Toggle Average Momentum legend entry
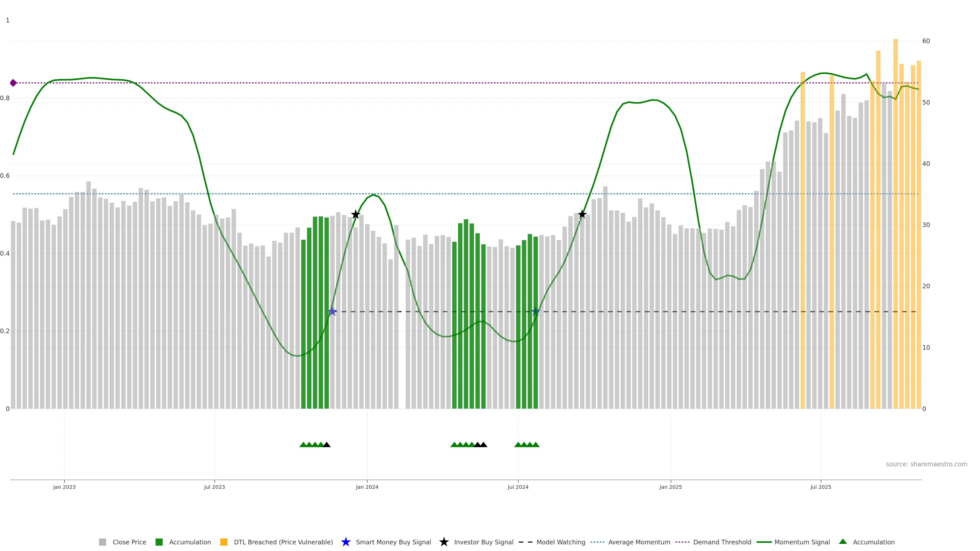This screenshot has width=980, height=551. pyautogui.click(x=639, y=542)
